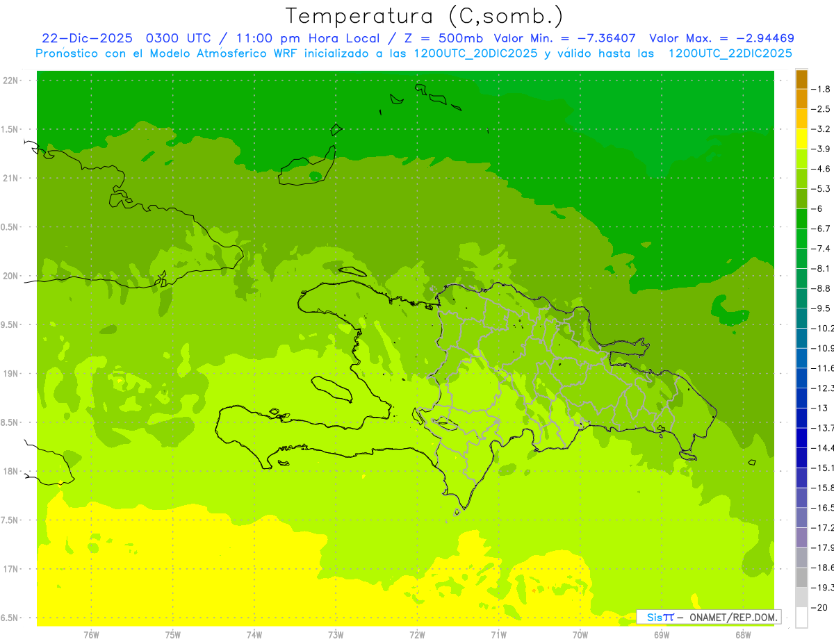Pick the amber colorbar segment between -2.5 and -3.2
The height and width of the screenshot is (644, 834).
click(801, 119)
